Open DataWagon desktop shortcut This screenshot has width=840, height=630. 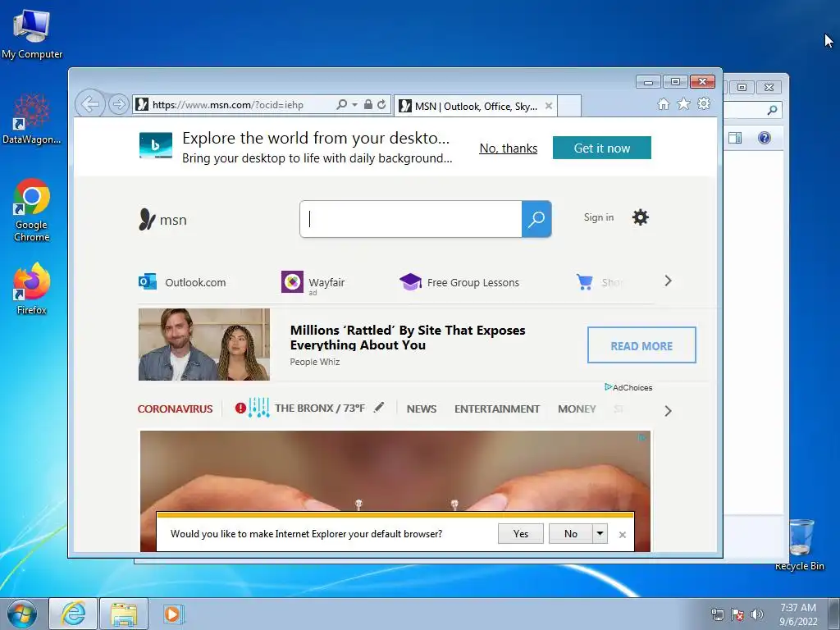point(32,118)
